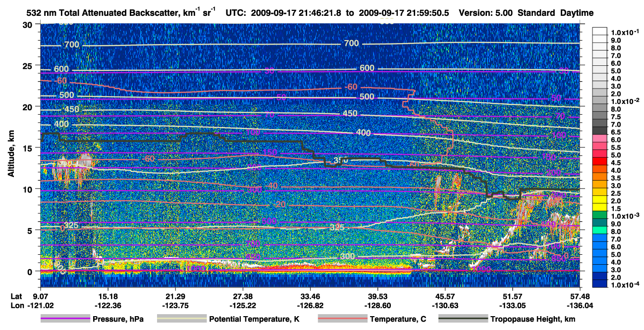Click the longitude value '-122.36'
644x330 pixels.
tap(108, 306)
